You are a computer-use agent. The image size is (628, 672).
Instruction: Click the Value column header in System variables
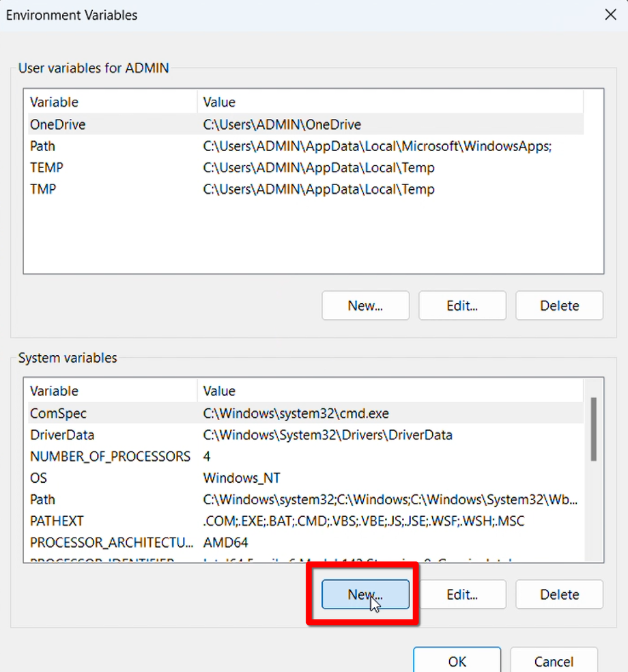point(219,391)
